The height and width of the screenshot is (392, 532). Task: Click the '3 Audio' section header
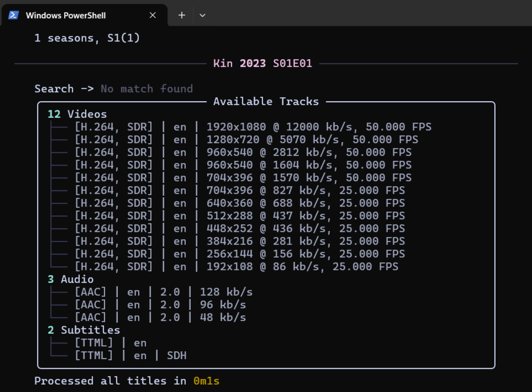(71, 279)
